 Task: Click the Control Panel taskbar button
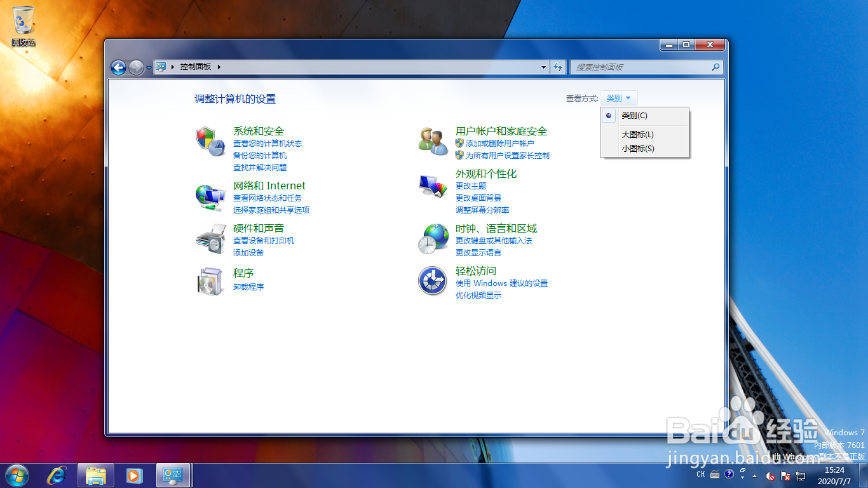coord(173,475)
